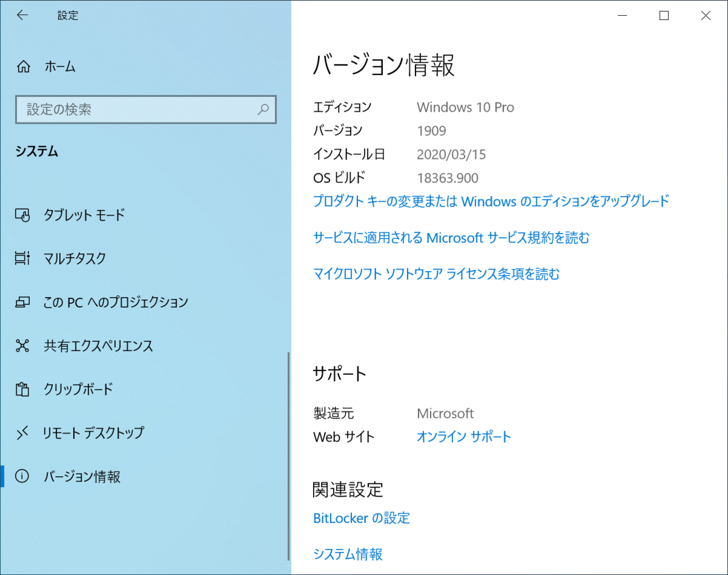The height and width of the screenshot is (575, 728).
Task: Open システム情報 link
Action: [348, 554]
